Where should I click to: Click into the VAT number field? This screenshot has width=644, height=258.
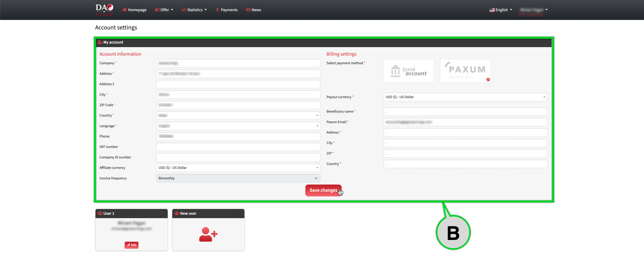(x=238, y=147)
